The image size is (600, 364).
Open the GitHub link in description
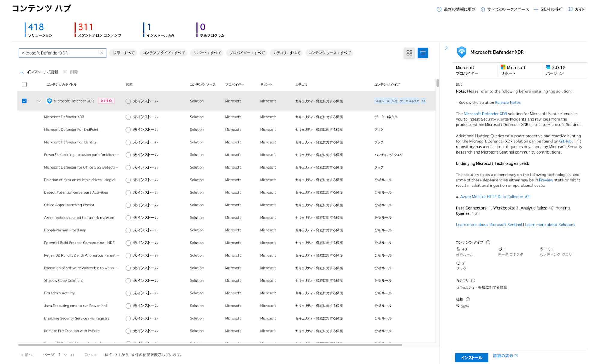(x=565, y=141)
